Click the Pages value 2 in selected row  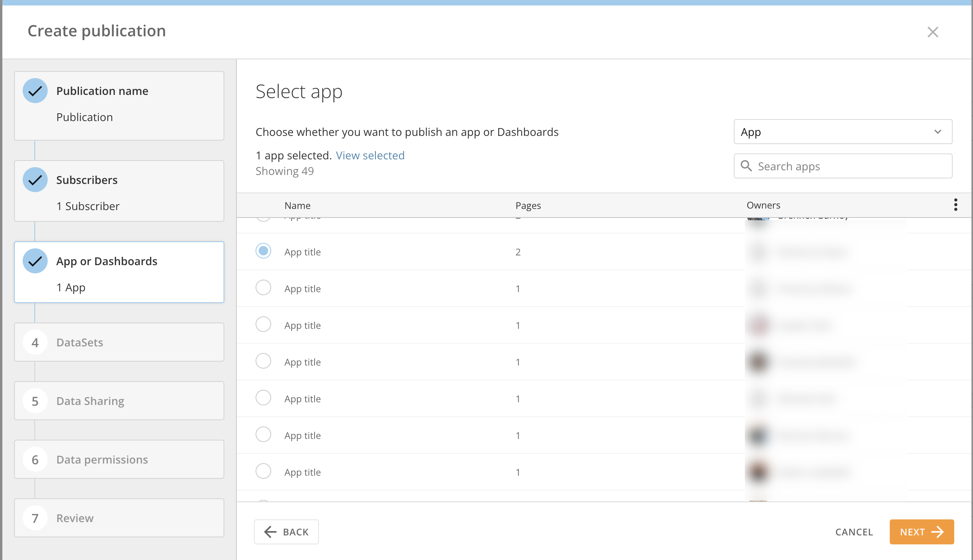pos(518,252)
